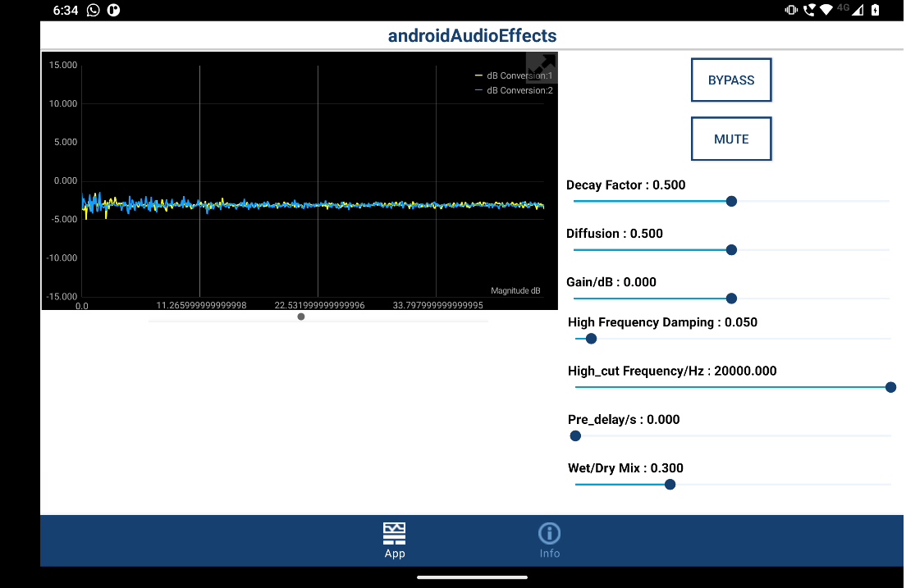Viewport: 906px width, 588px height.
Task: Tap the vibrate mode status icon
Action: coord(791,11)
